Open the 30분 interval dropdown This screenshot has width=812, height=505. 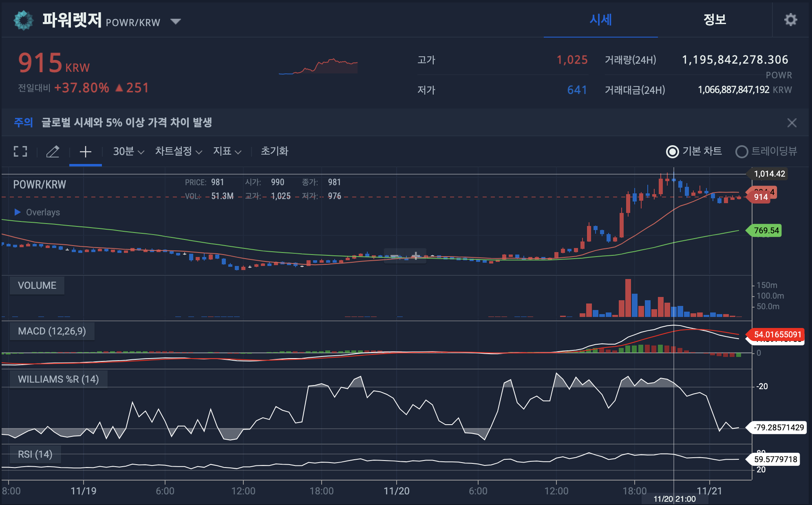(x=128, y=151)
